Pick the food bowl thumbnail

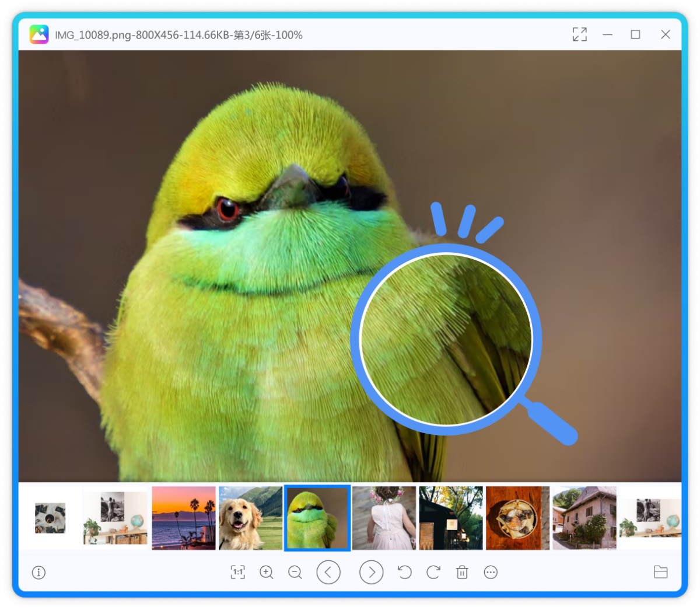pyautogui.click(x=517, y=518)
